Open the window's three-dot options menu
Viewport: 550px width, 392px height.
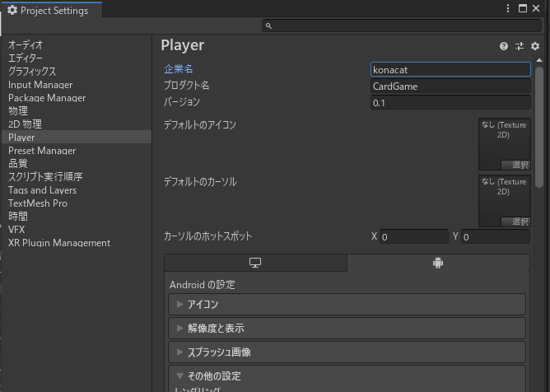coord(508,8)
